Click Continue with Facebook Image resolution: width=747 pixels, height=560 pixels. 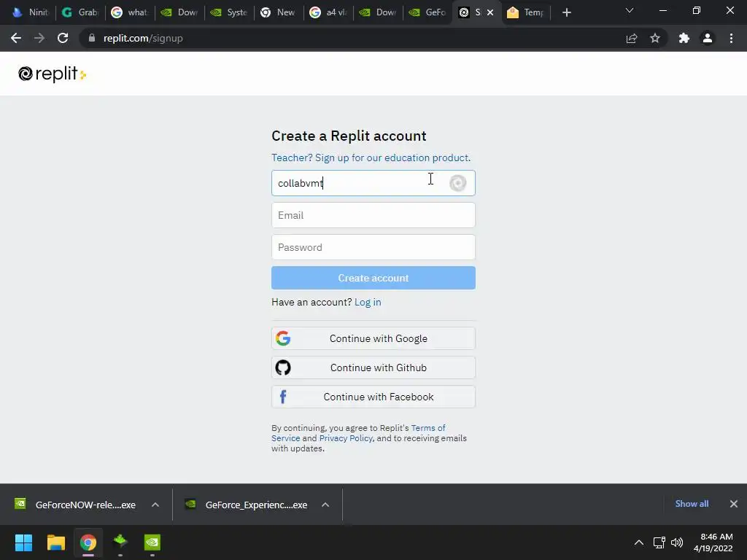(x=373, y=397)
